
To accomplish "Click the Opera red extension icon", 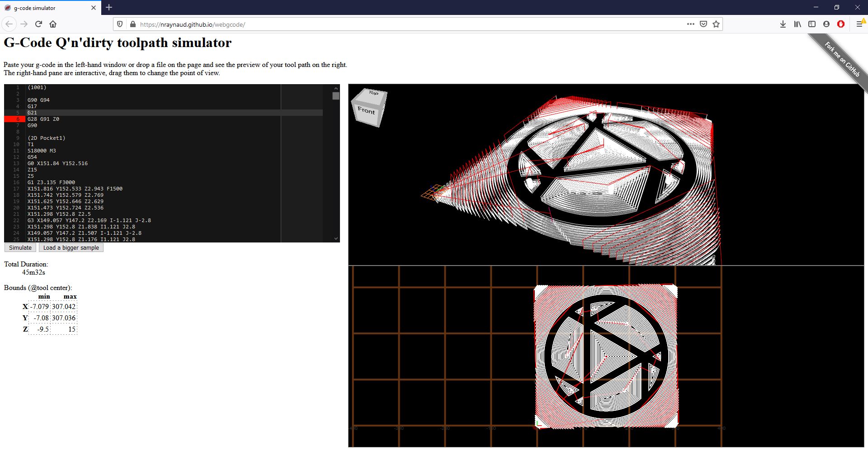I will click(841, 24).
